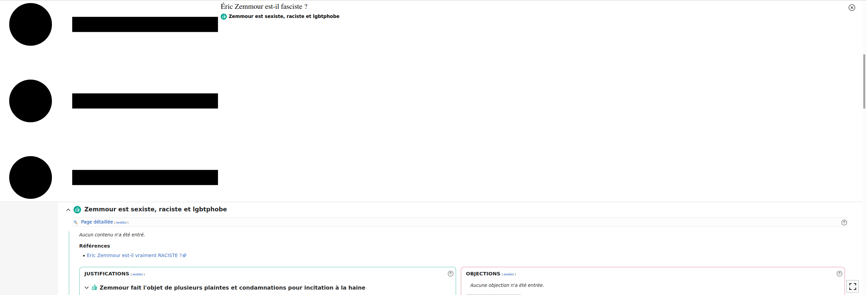
Task: Open the 'Page détaillée' link
Action: click(x=97, y=222)
